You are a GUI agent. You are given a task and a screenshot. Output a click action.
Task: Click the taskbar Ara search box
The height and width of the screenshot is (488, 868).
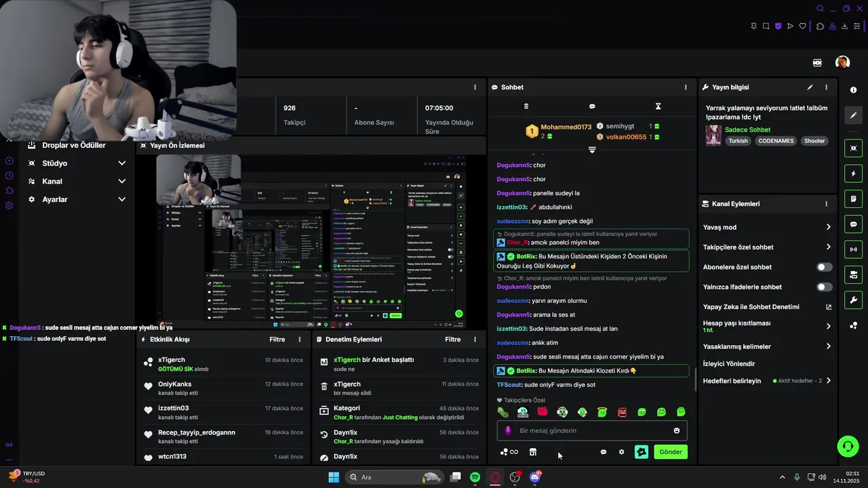point(394,477)
